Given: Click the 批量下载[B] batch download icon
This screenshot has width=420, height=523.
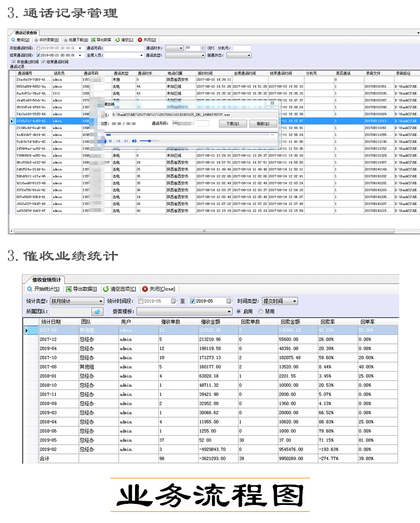Looking at the screenshot, I should (66, 40).
